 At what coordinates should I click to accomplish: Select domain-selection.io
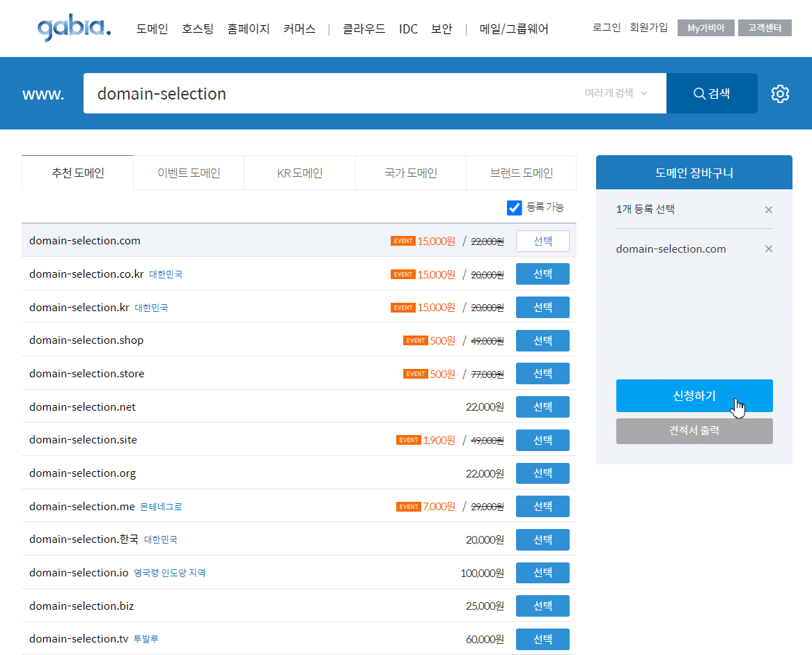tap(542, 573)
